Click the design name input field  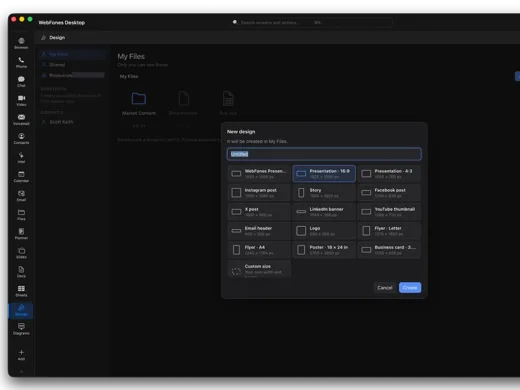click(324, 154)
